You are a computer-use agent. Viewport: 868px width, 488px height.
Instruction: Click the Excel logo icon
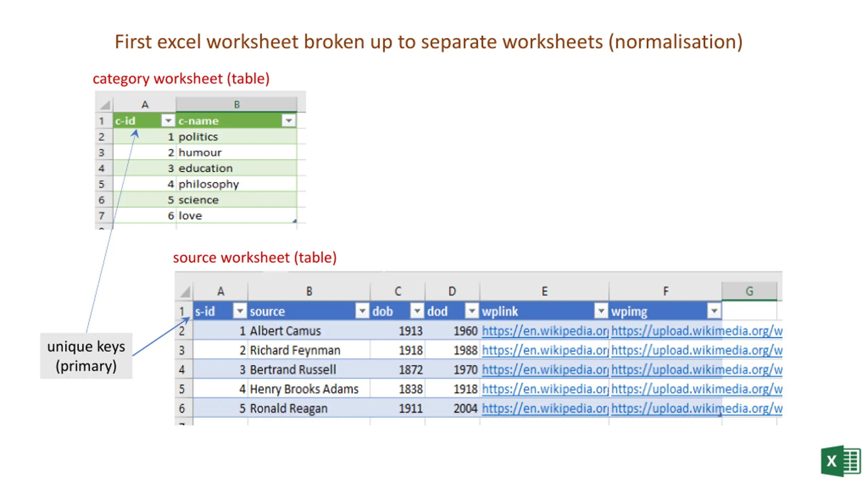pos(840,461)
